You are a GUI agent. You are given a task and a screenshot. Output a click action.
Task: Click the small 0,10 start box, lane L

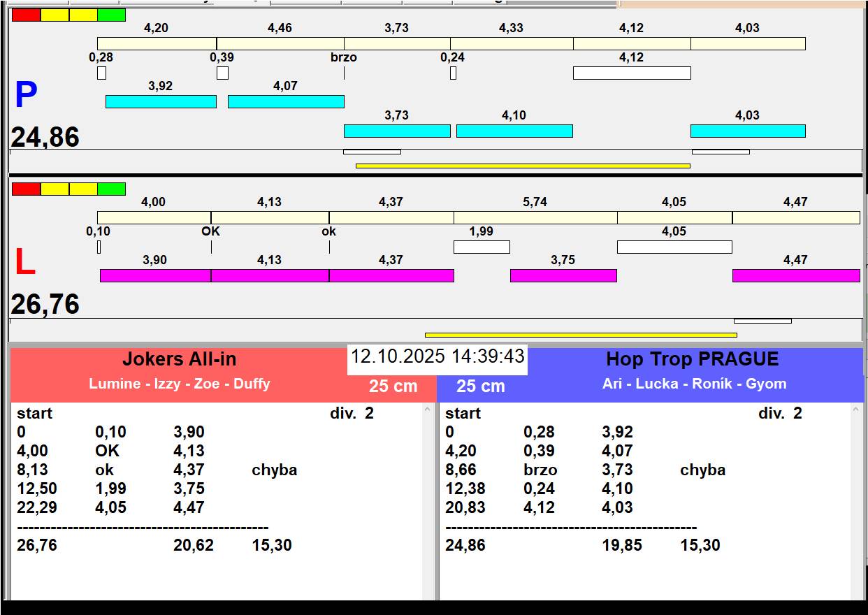tap(99, 247)
